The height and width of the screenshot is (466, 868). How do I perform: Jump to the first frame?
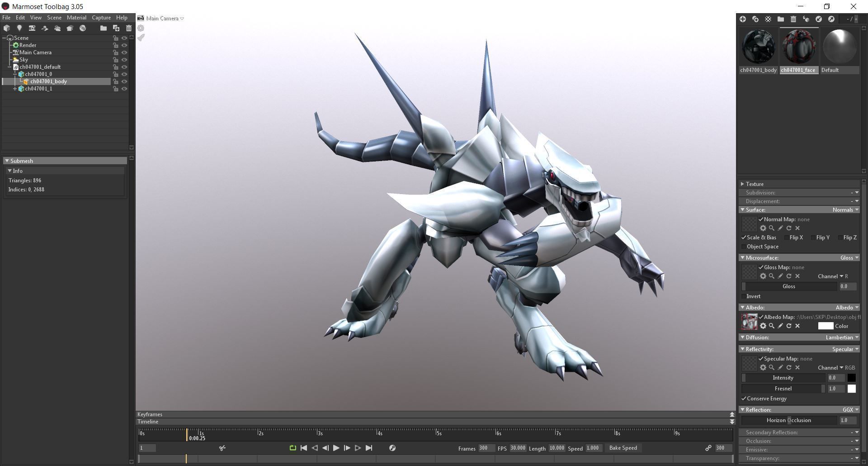pos(304,448)
